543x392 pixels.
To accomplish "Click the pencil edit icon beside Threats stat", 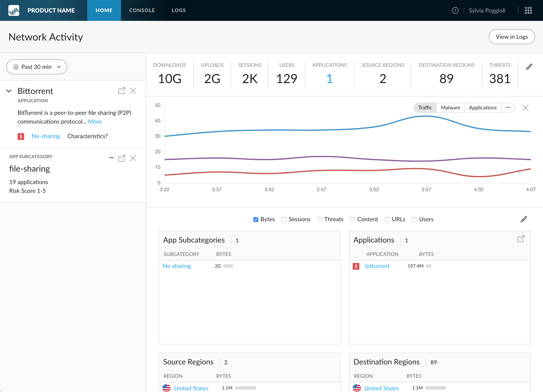I will [x=529, y=67].
